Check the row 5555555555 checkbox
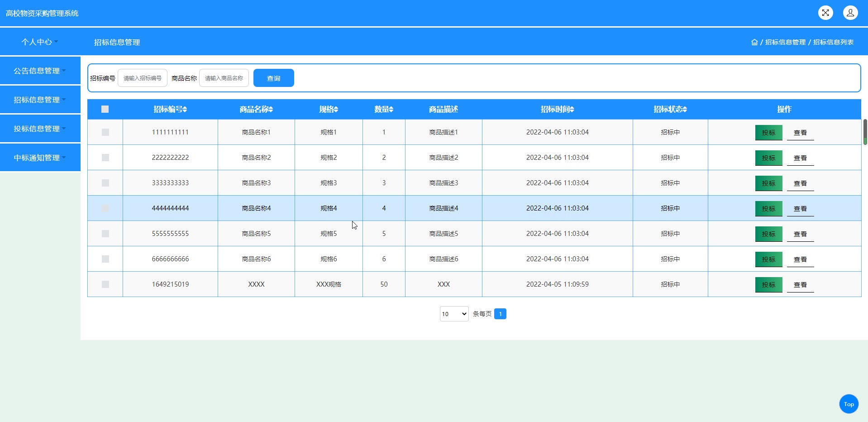 (x=105, y=234)
